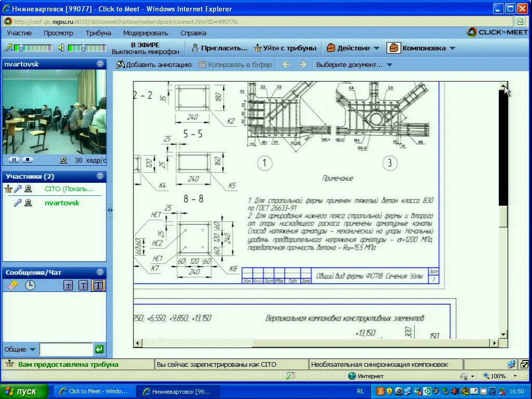Screen dimensions: 532x399
Task: Click the webcam icon below the video
Action: click(63, 160)
